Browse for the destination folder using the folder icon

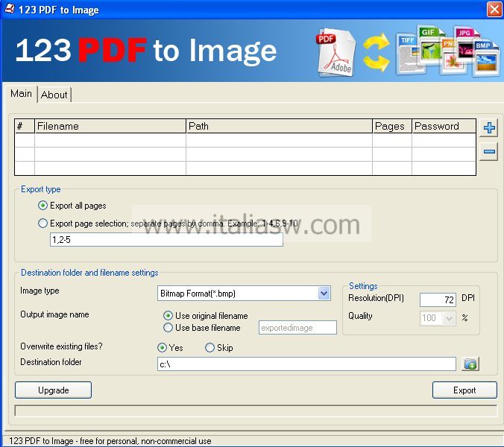click(470, 364)
